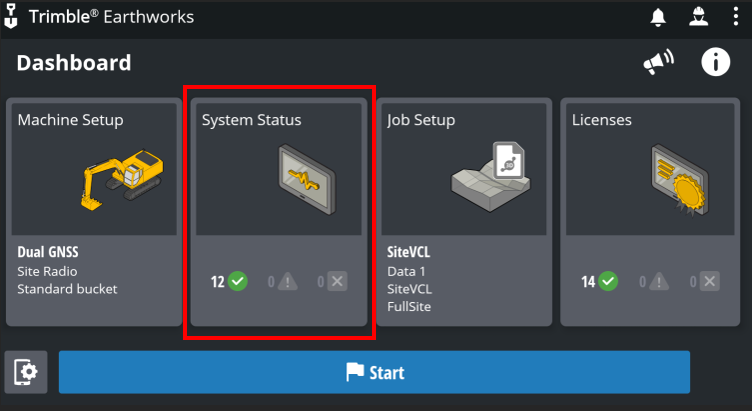
Task: Click System Status error X count
Action: [x=332, y=282]
